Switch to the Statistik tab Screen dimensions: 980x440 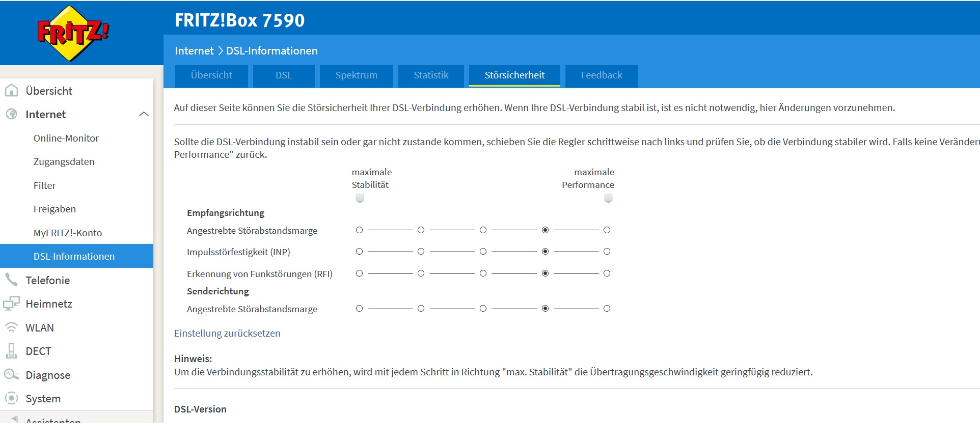pos(431,75)
